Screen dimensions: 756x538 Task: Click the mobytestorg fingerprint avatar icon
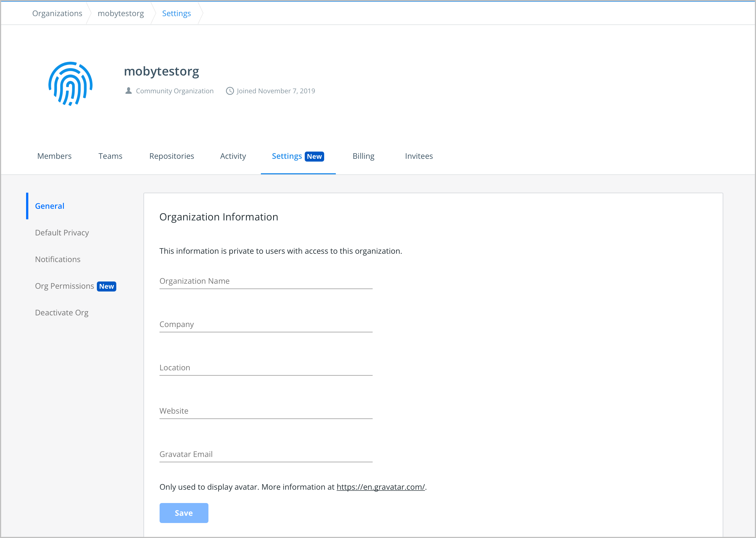click(70, 84)
